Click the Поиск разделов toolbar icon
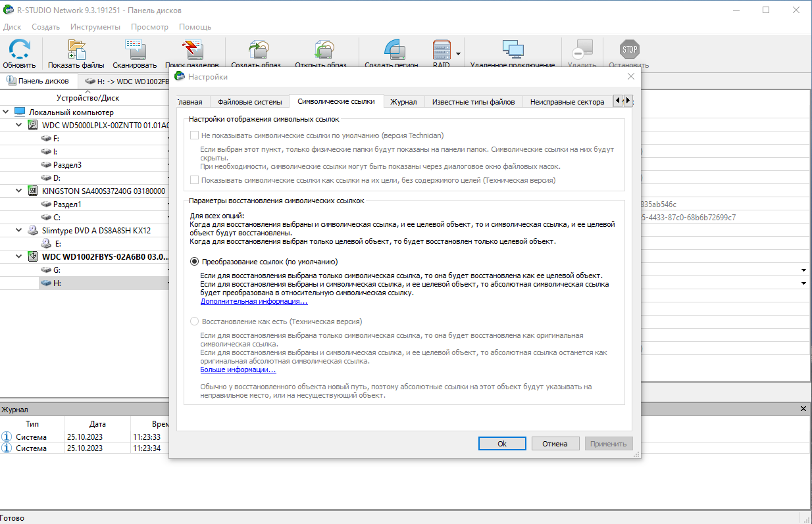The width and height of the screenshot is (812, 524). click(192, 49)
